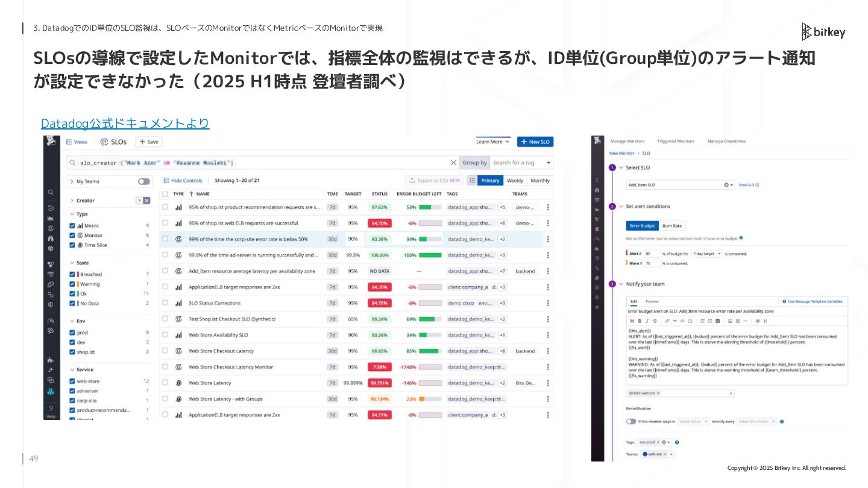Screen dimensions: 868x488
Task: Uncheck the Warning state checkbox
Action: click(x=72, y=284)
